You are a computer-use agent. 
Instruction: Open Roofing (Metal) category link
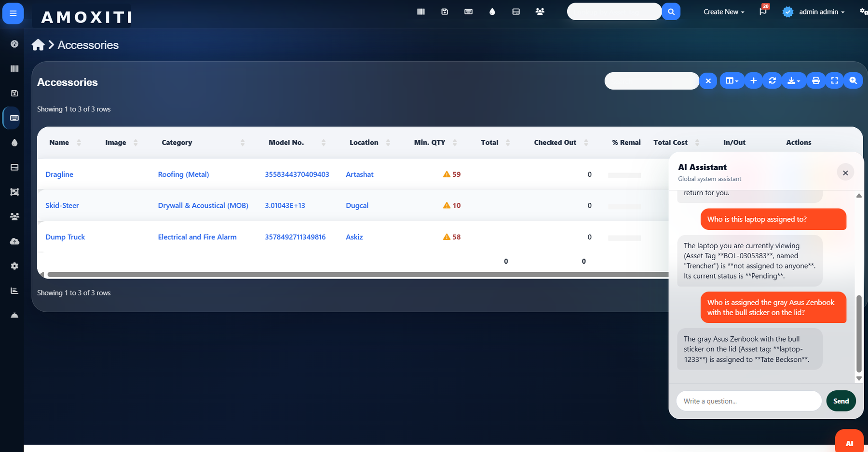183,174
